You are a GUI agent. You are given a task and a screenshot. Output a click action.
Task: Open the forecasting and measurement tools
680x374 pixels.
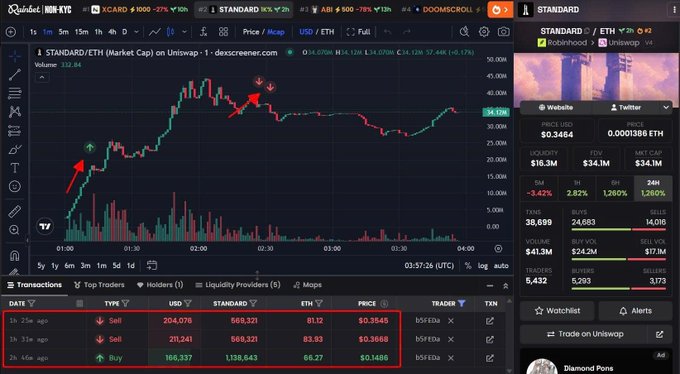pyautogui.click(x=15, y=131)
